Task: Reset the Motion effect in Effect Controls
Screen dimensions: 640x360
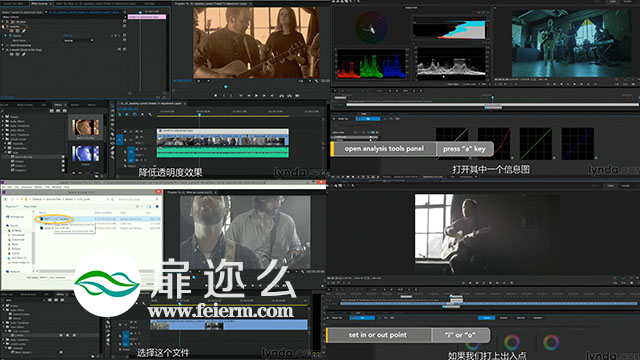Action: pyautogui.click(x=124, y=22)
